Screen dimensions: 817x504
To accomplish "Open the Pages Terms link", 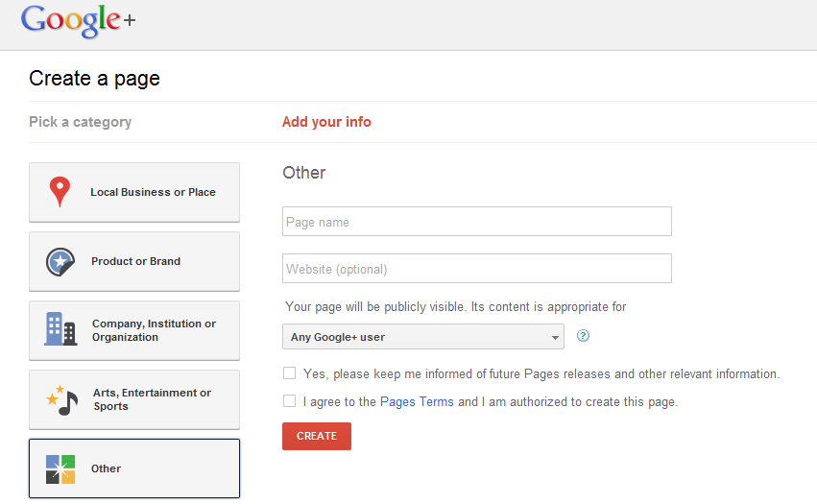I will (x=417, y=402).
